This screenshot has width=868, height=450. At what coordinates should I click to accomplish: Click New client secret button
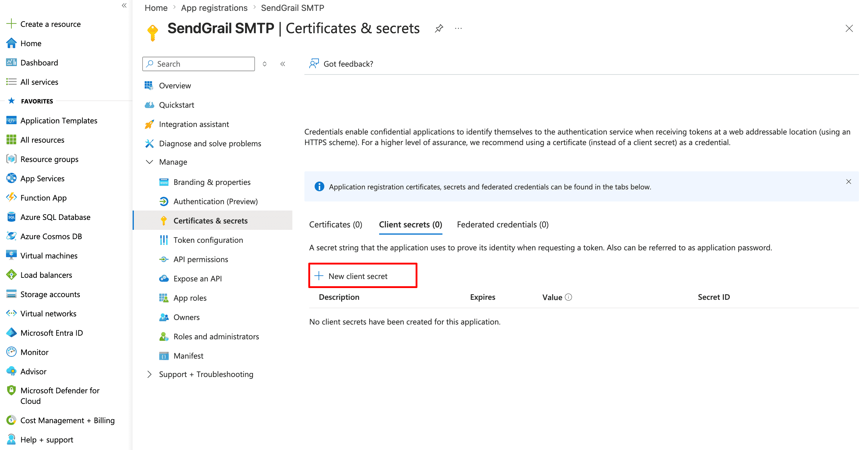(x=363, y=275)
